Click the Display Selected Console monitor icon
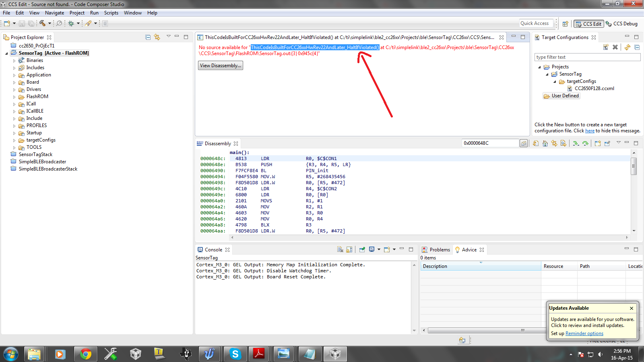This screenshot has width=644, height=362. coord(372,249)
